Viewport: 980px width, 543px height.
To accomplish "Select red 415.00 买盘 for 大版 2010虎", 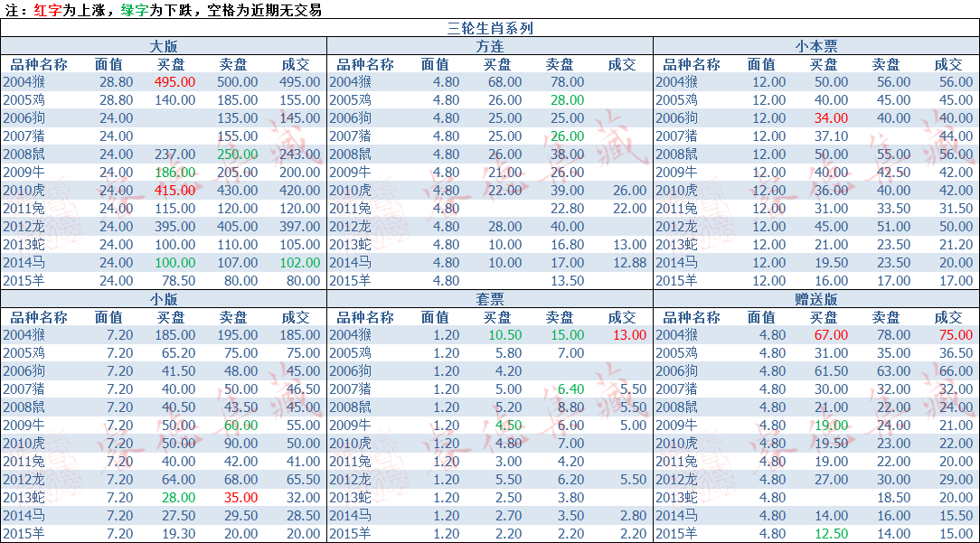I will pyautogui.click(x=175, y=190).
